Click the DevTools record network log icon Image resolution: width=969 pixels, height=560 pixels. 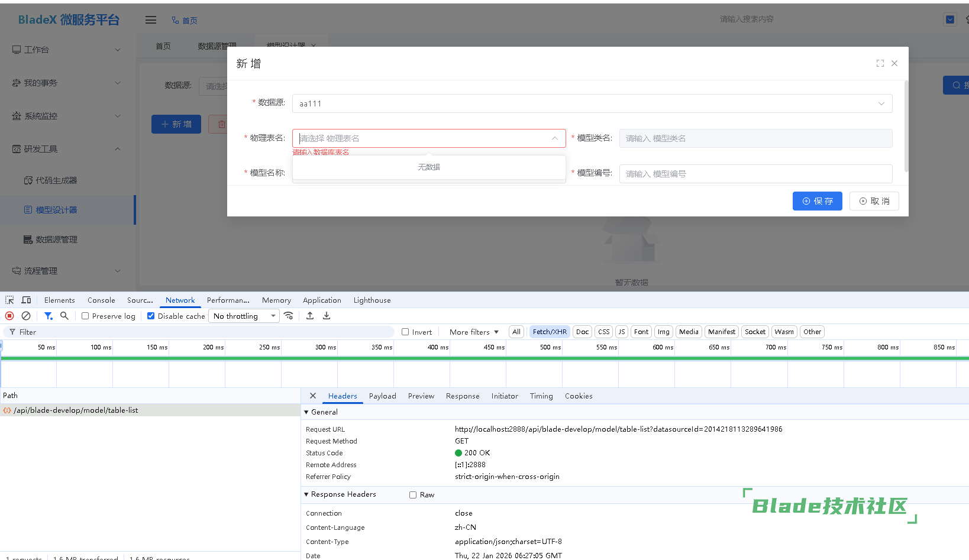coord(9,316)
